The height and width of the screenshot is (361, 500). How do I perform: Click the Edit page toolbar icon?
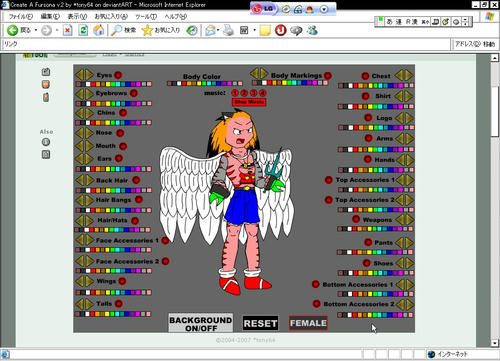pos(244,31)
